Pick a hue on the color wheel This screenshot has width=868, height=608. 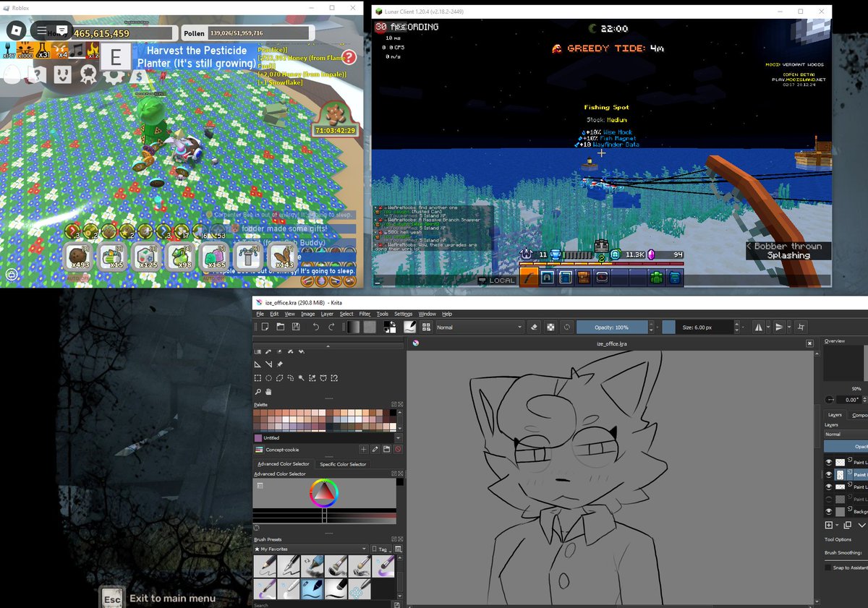pyautogui.click(x=324, y=493)
